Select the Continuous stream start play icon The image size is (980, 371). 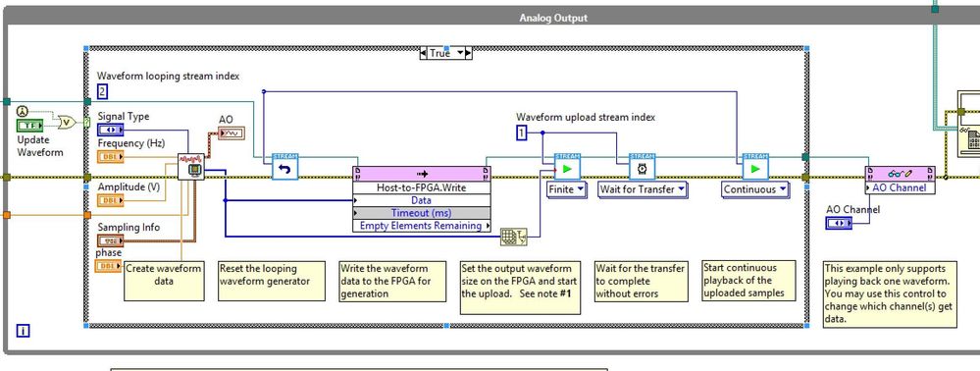tap(755, 167)
